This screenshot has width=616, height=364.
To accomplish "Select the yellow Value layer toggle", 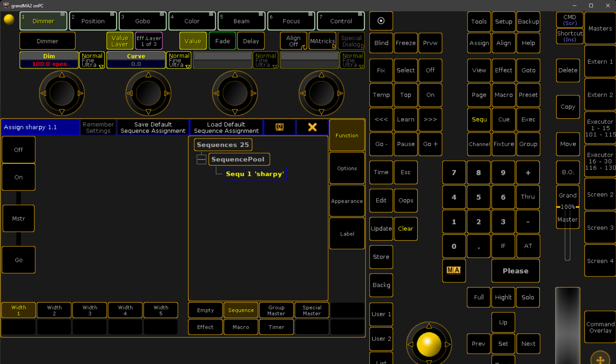I will point(193,41).
